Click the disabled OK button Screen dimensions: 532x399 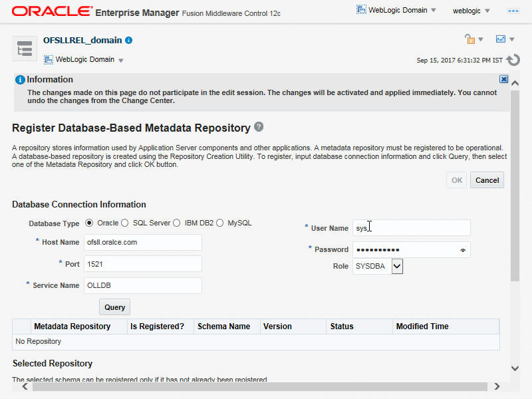click(457, 180)
